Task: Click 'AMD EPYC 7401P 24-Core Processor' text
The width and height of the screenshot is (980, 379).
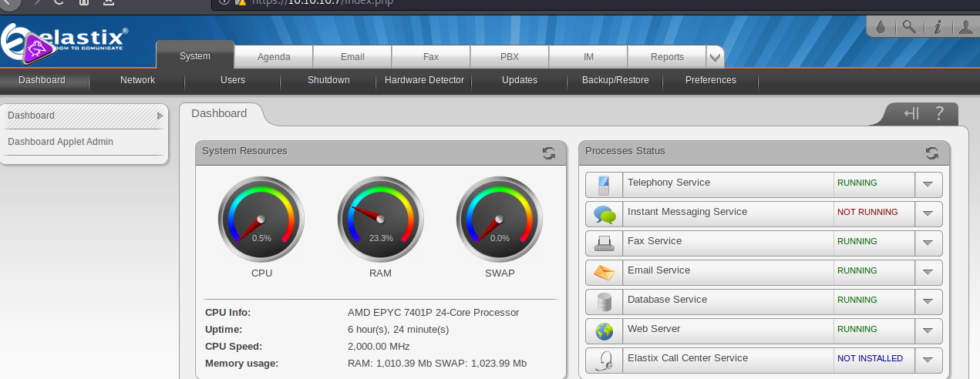Action: 433,313
